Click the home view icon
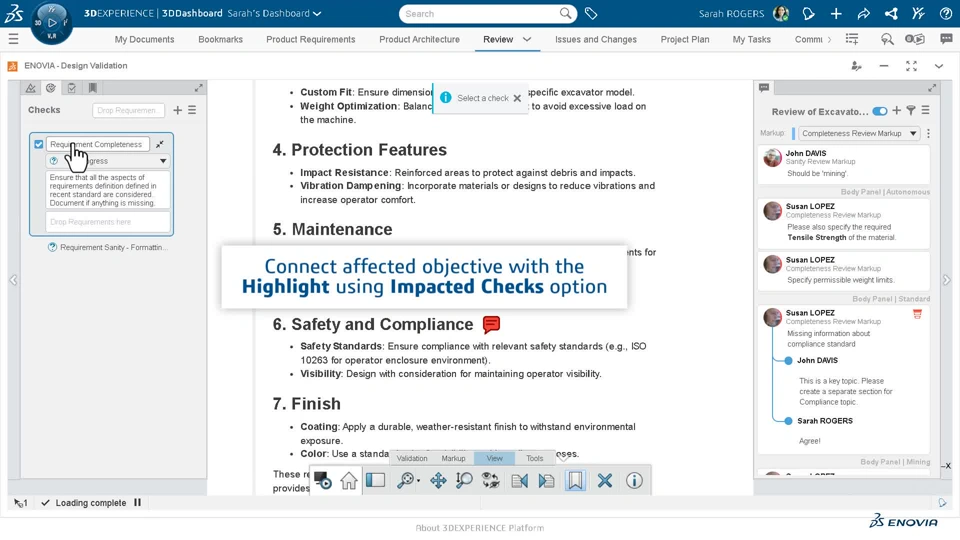This screenshot has height=540, width=960. [349, 481]
